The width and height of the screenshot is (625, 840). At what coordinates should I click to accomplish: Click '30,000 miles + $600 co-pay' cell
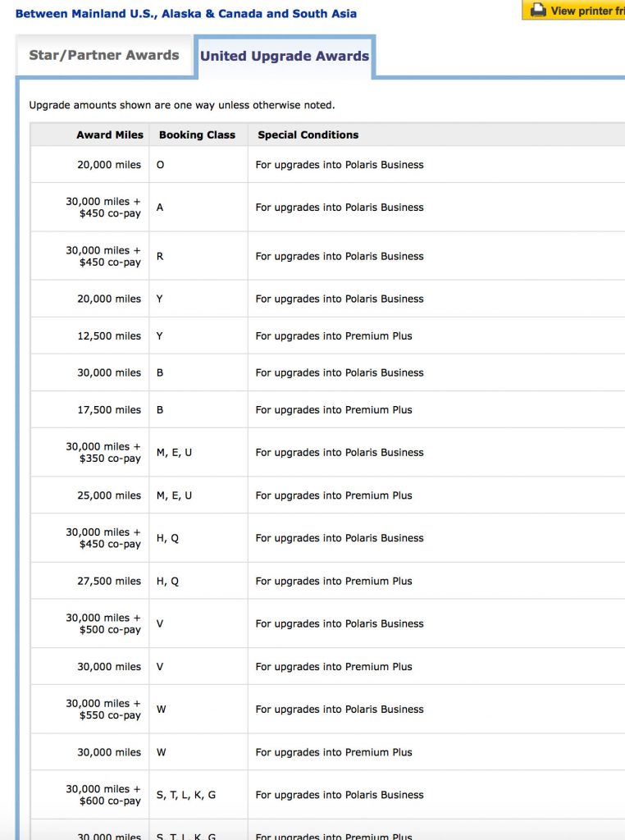click(103, 795)
